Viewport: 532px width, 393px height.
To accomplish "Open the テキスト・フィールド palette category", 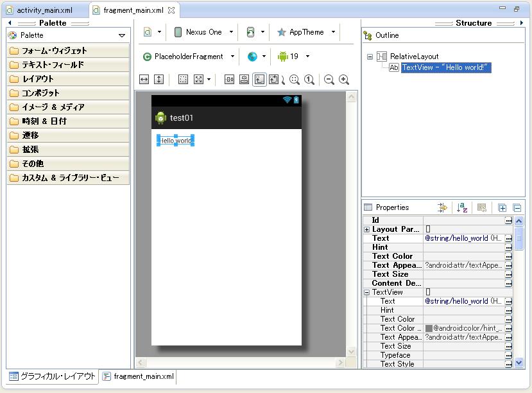I will pos(68,65).
